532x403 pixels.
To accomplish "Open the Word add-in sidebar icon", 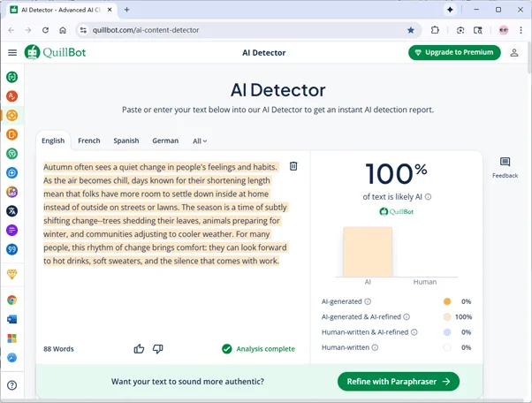I will click(11, 319).
